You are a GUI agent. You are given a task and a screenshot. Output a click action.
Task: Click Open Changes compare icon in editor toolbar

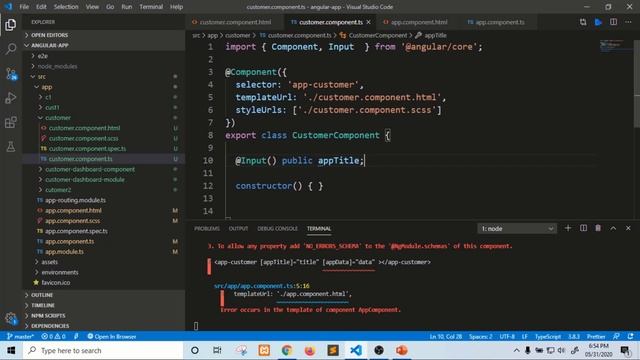click(x=583, y=22)
